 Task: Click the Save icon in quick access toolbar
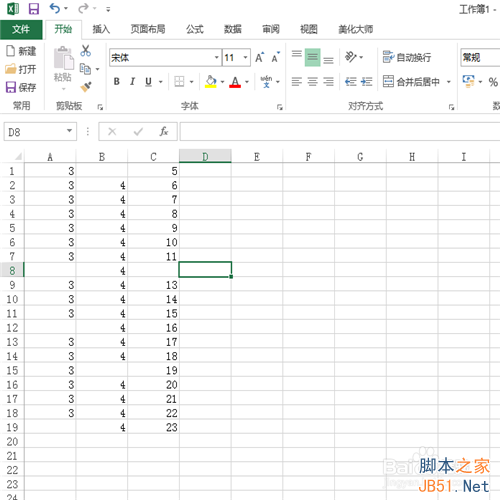[34, 9]
